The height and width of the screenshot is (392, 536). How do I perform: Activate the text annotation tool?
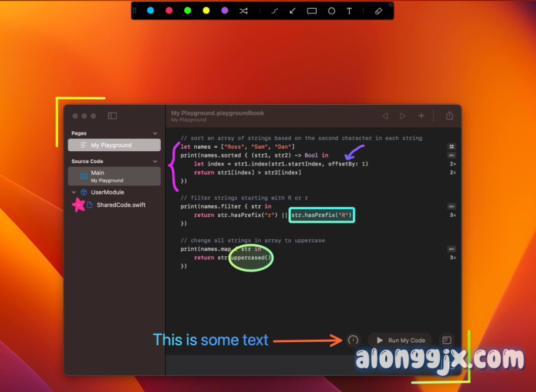[x=349, y=10]
